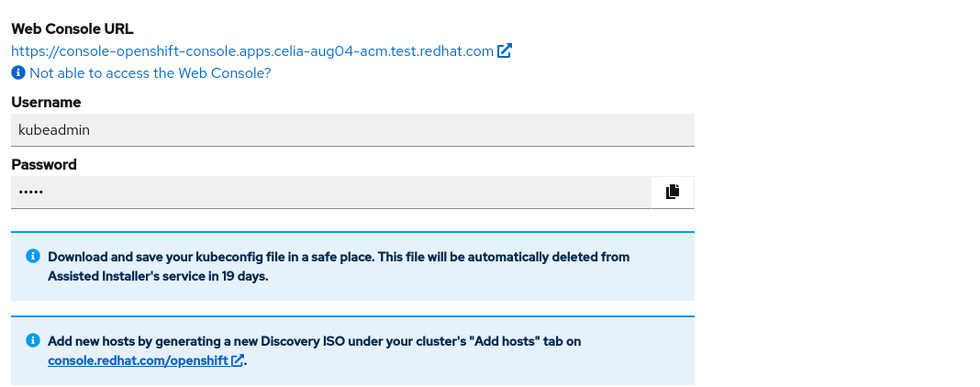980x387 pixels.
Task: Click info icon in Add hosts alert
Action: (x=33, y=340)
